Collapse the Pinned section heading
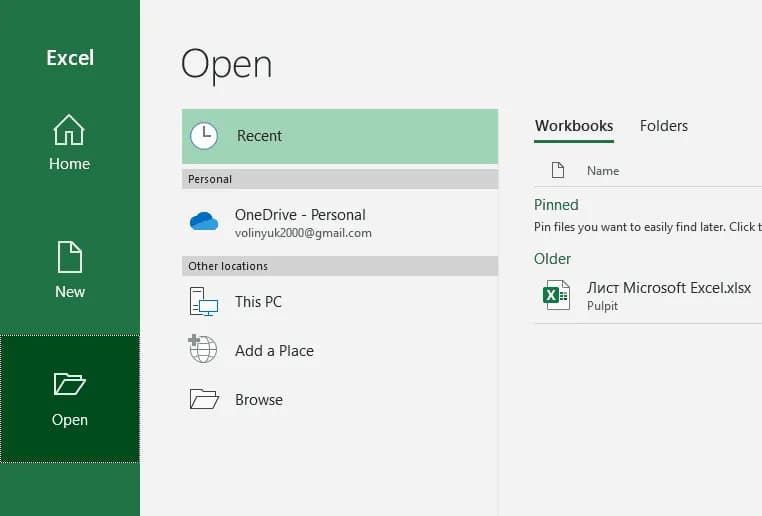 [x=556, y=205]
